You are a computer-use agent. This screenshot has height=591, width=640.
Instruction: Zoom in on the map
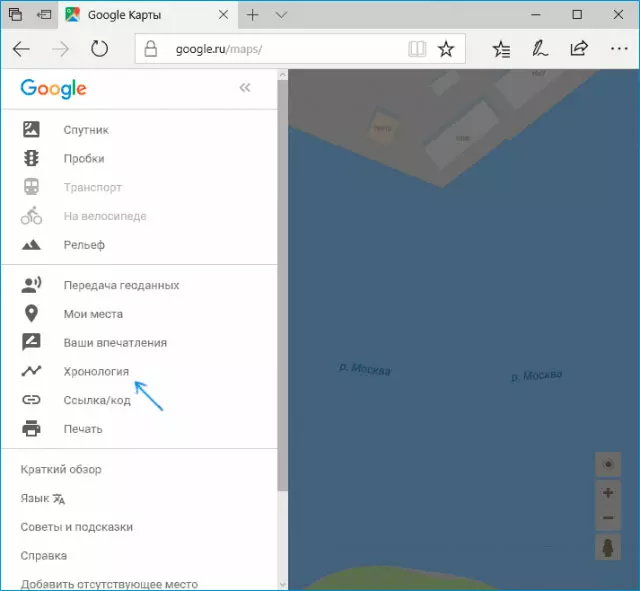[608, 493]
